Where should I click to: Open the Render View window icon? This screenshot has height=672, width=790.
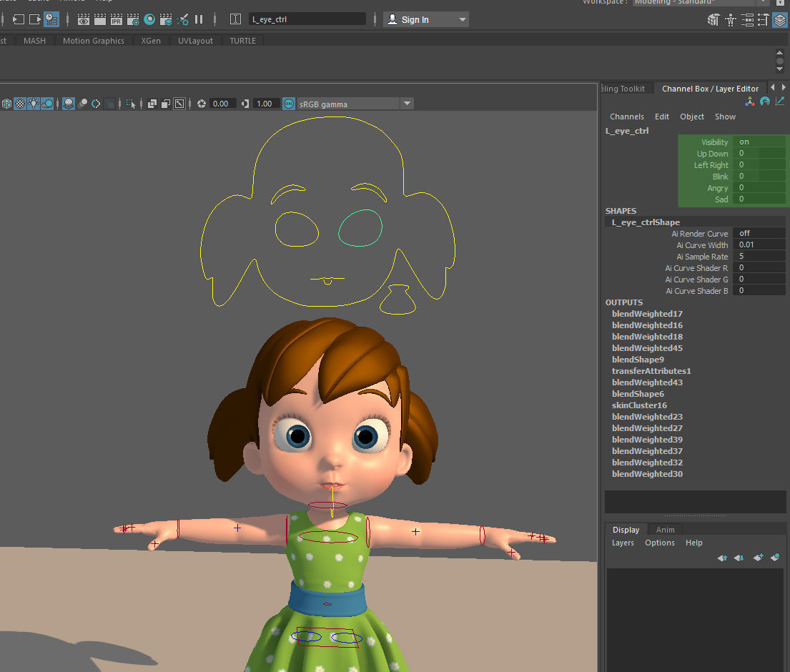click(x=84, y=19)
